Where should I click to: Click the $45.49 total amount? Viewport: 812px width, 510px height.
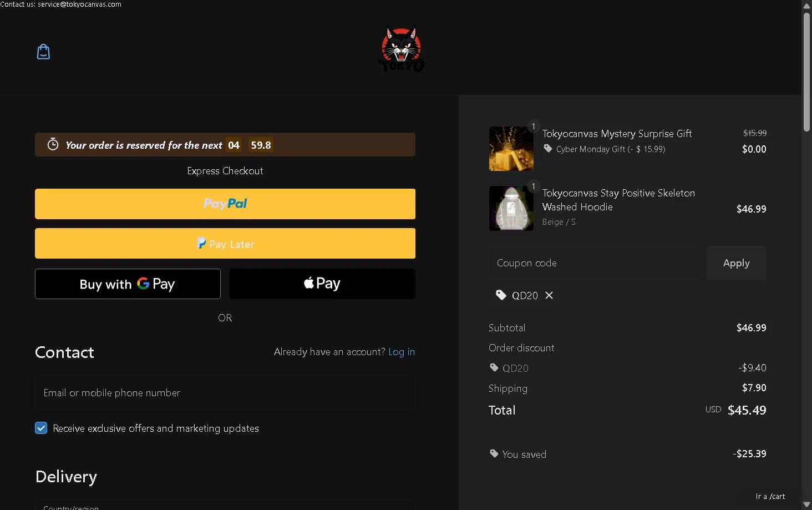[747, 410]
